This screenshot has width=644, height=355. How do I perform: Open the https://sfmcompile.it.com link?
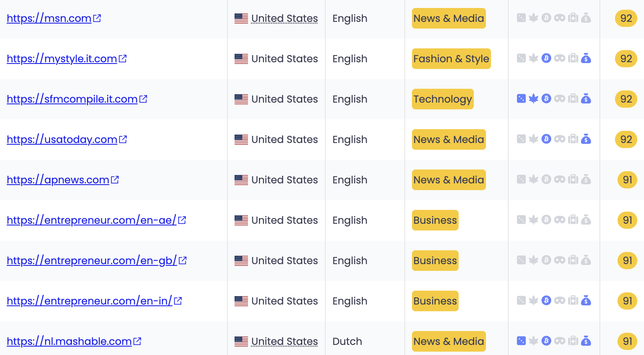click(x=72, y=99)
